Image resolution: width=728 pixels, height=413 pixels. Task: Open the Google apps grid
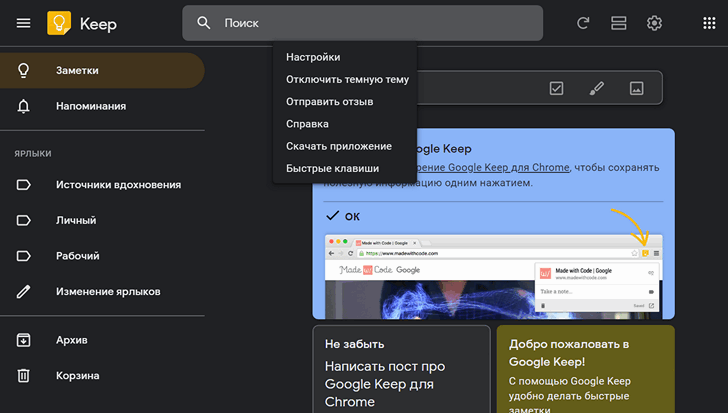point(709,23)
